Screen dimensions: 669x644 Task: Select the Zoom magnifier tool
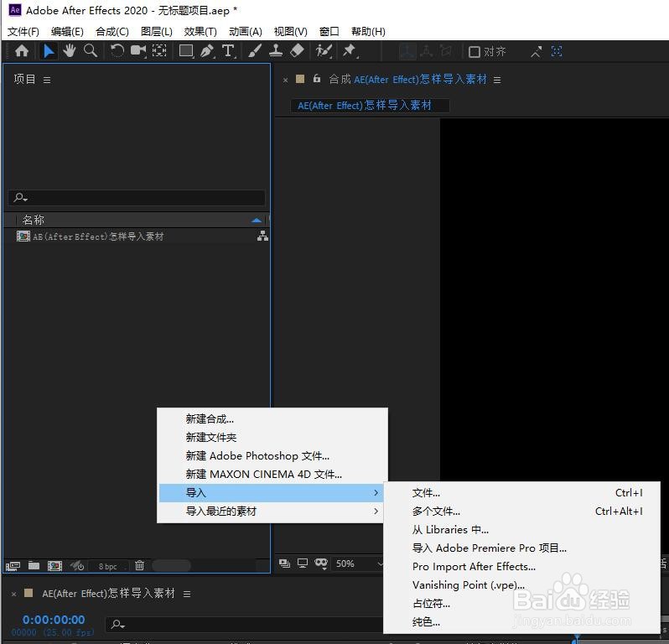click(x=90, y=51)
